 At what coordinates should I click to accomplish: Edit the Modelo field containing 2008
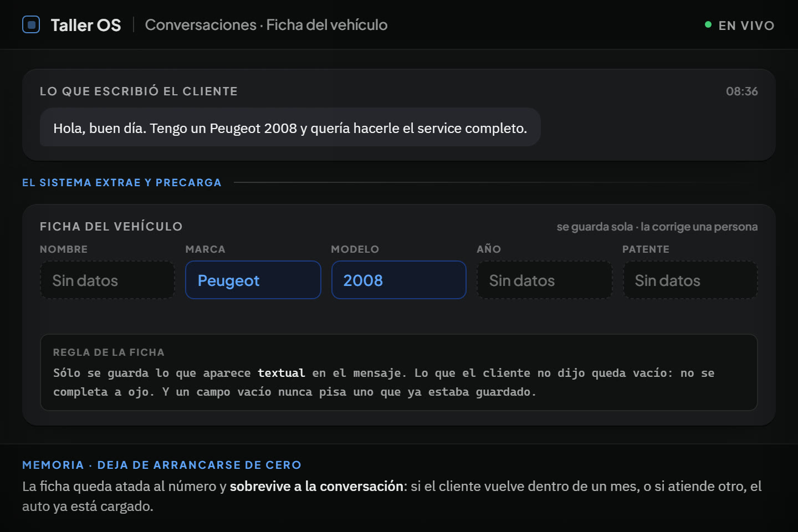399,280
